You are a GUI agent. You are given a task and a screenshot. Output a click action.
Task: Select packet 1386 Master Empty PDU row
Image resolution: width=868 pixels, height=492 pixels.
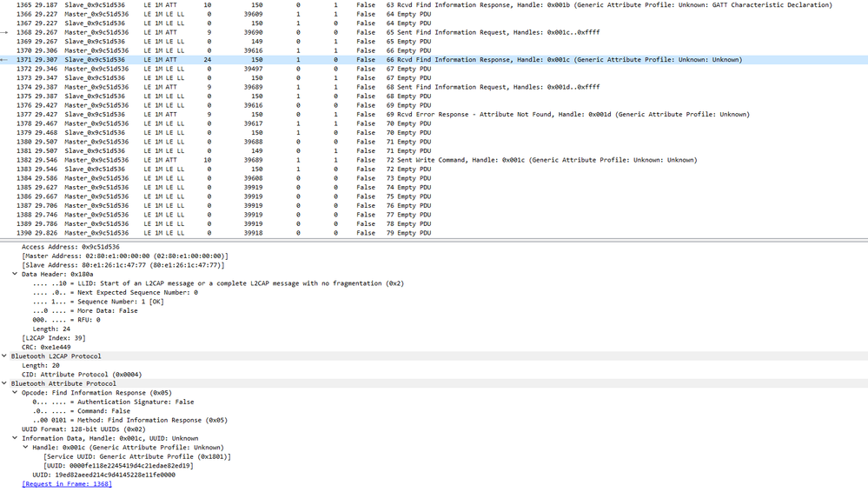tap(434, 196)
